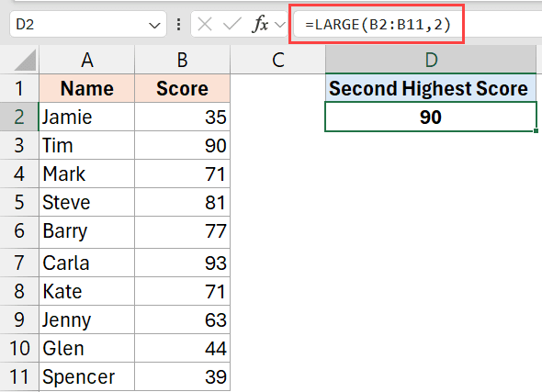Click the Second Highest Score header cell
The image size is (542, 392).
point(431,88)
